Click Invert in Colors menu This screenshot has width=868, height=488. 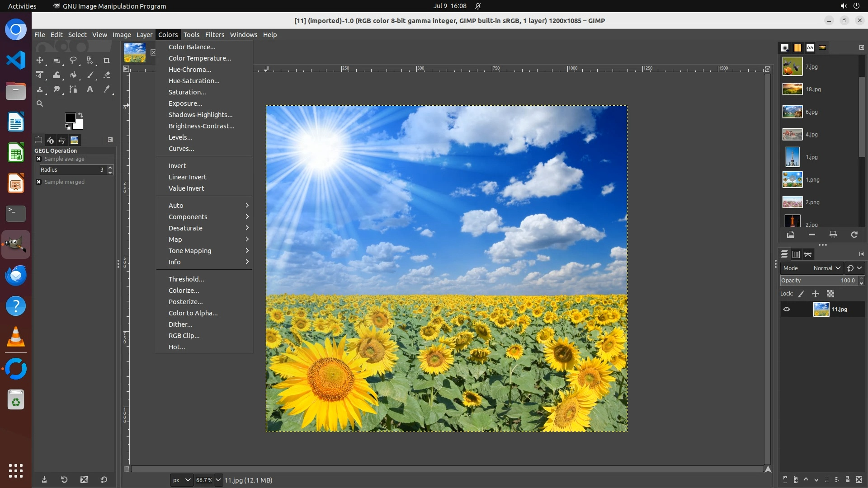(x=177, y=166)
